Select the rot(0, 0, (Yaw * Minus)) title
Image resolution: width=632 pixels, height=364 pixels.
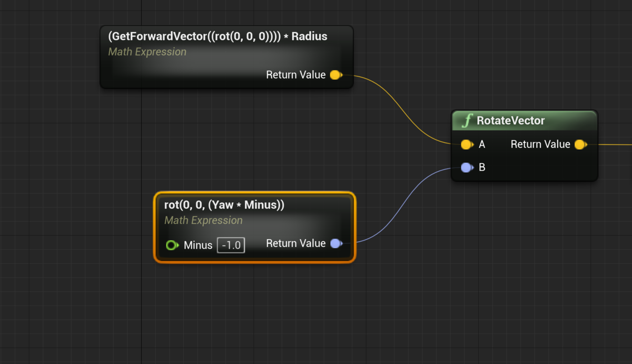click(x=224, y=205)
